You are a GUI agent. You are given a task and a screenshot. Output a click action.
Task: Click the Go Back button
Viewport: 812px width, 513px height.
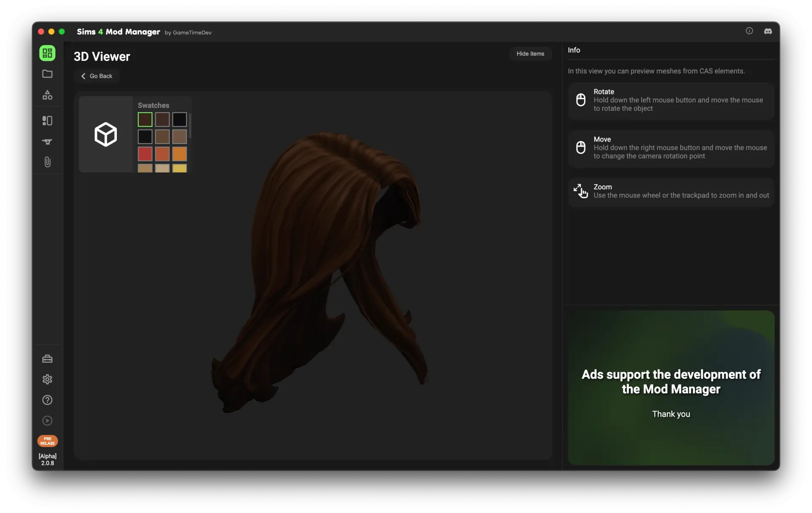coord(97,76)
